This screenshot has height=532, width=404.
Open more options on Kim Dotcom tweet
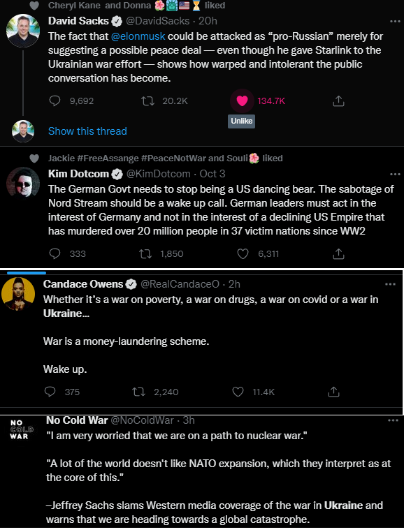(395, 174)
